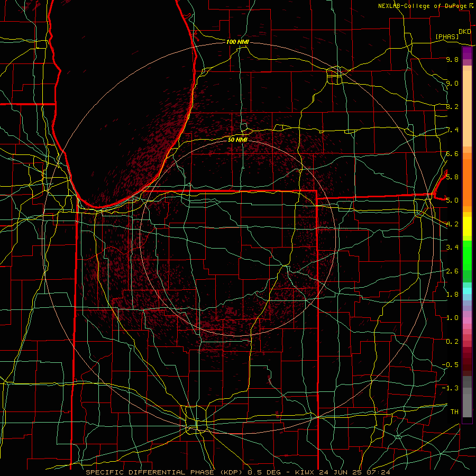Click the NEXLAB-College of DuPage credit text
Screen dimensions: 476x476
coord(423,6)
